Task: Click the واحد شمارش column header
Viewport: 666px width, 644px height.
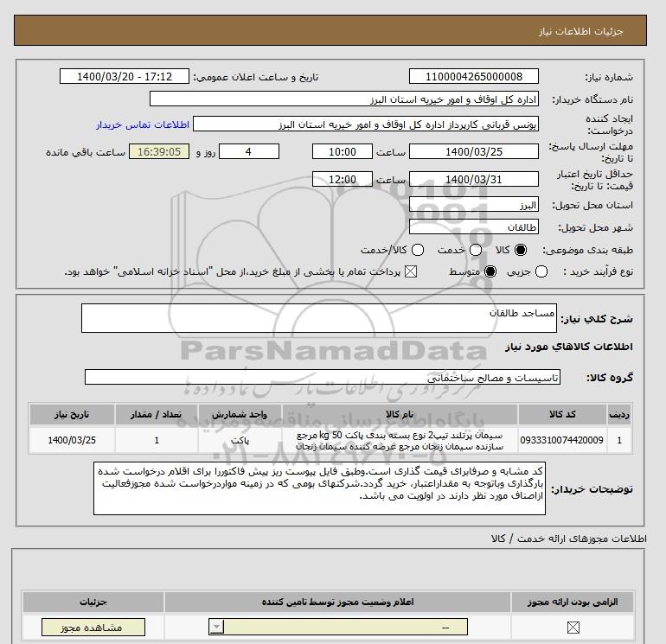Action: [x=240, y=414]
